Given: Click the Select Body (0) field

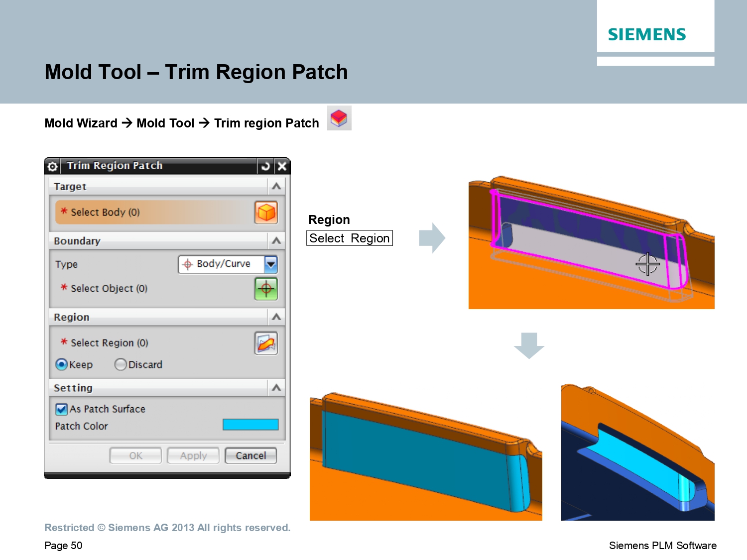Looking at the screenshot, I should pyautogui.click(x=155, y=213).
